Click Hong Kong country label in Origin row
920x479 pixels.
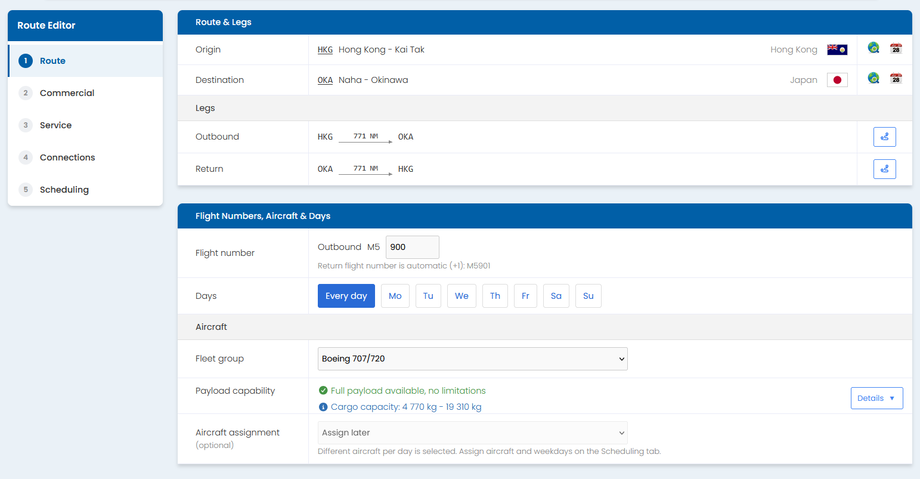coord(793,50)
